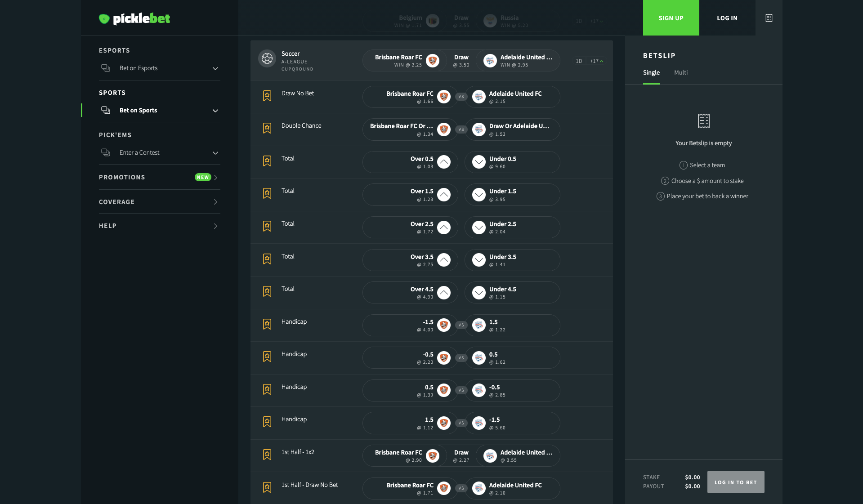Expand the Bet on Esports menu
The image size is (863, 504).
click(215, 68)
